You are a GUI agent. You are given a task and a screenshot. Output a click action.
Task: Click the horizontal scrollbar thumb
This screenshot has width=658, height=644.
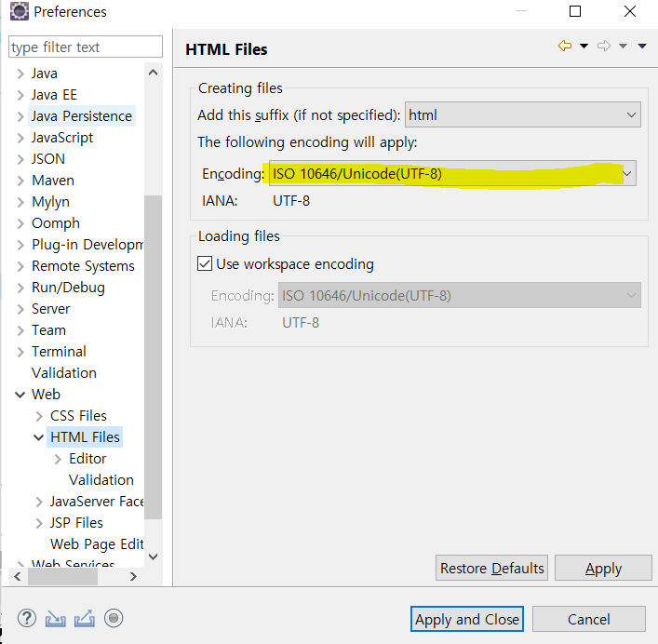[63, 576]
